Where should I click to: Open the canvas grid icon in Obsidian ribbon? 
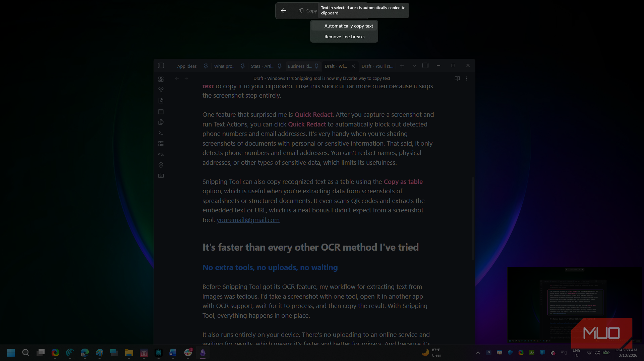(x=161, y=79)
